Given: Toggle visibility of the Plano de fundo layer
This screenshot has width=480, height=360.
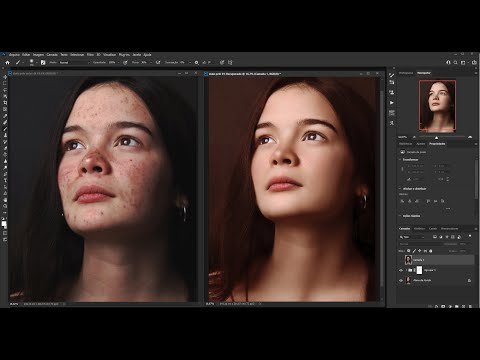Looking at the screenshot, I should (401, 281).
